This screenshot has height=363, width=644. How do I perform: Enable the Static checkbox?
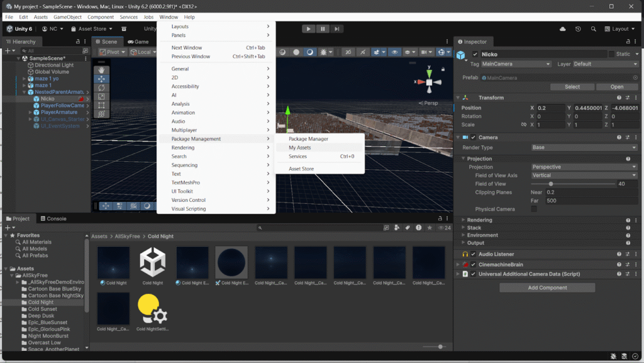(x=612, y=54)
